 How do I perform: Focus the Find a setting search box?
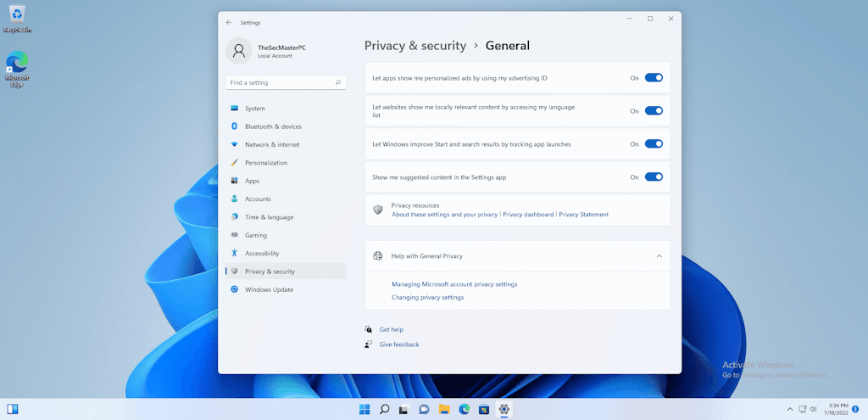[286, 82]
